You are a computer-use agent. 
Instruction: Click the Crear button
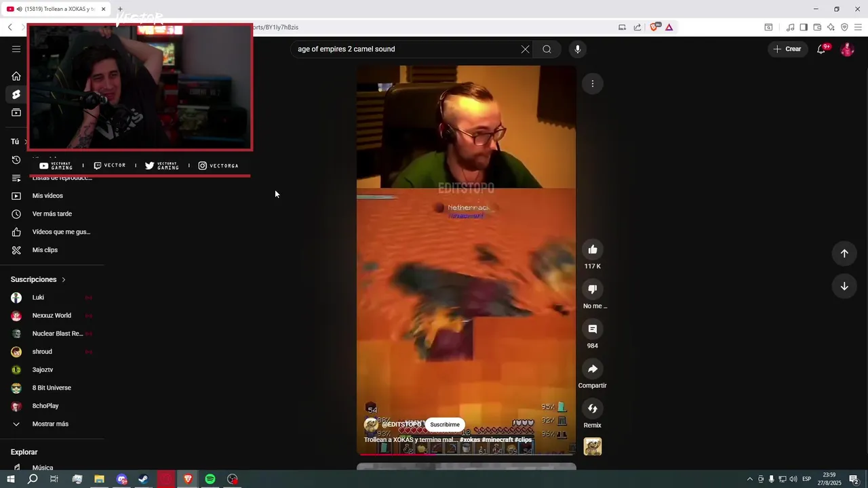point(787,49)
